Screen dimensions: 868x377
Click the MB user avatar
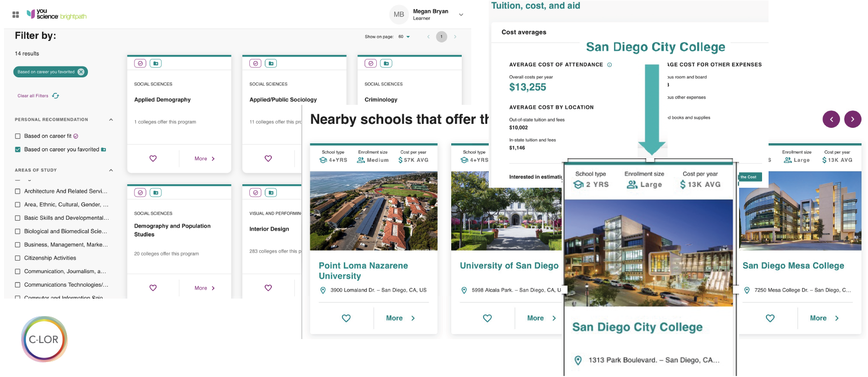[399, 14]
